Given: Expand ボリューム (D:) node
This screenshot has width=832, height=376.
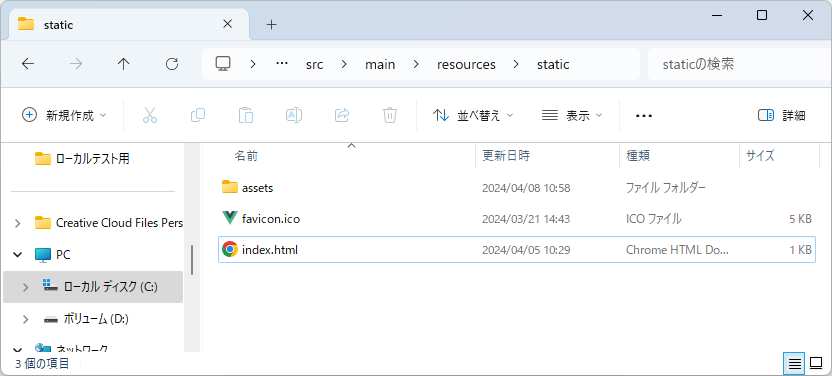Looking at the screenshot, I should [x=25, y=319].
